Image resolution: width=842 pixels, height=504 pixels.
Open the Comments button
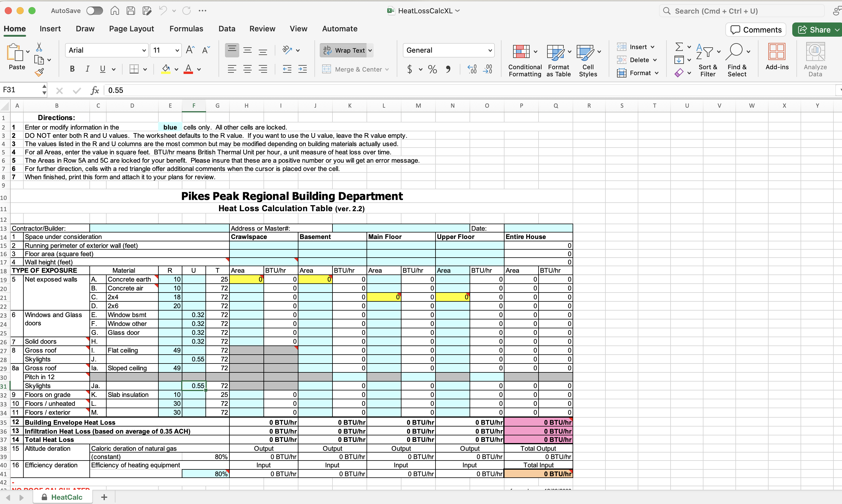(x=756, y=30)
